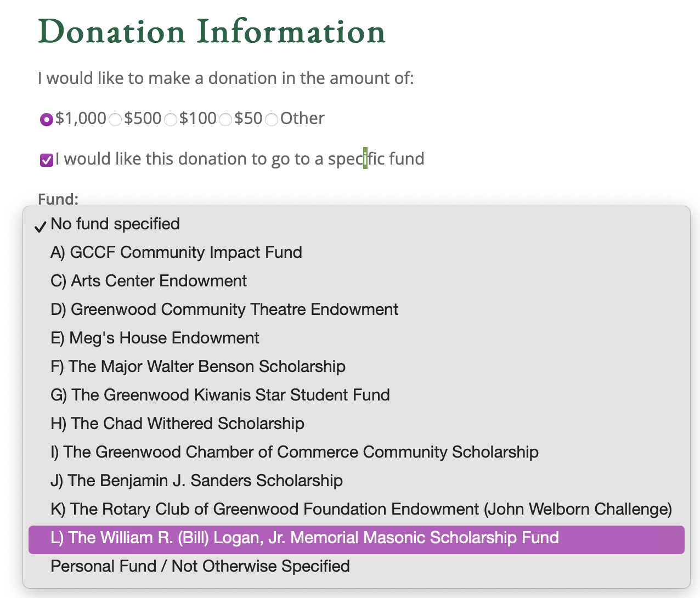Screen dimensions: 700x598
Task: Choose Greenwood Kiwanis Star Student Fund
Action: [357, 395]
